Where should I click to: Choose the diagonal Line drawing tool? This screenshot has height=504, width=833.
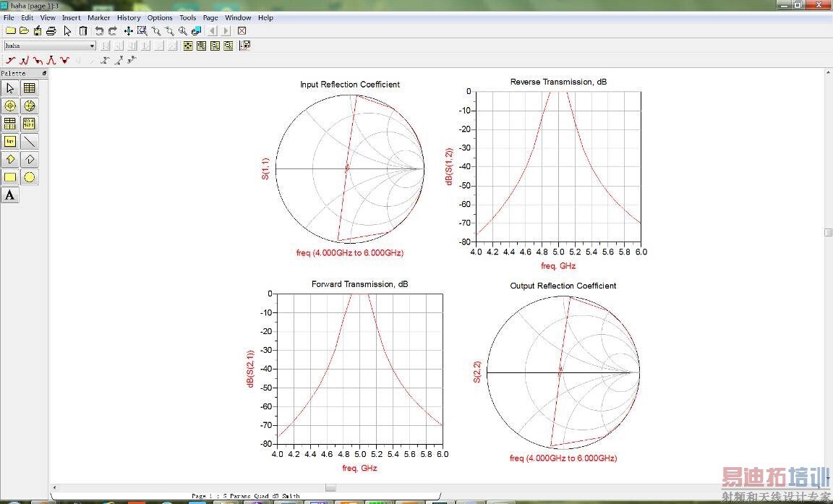(x=29, y=142)
